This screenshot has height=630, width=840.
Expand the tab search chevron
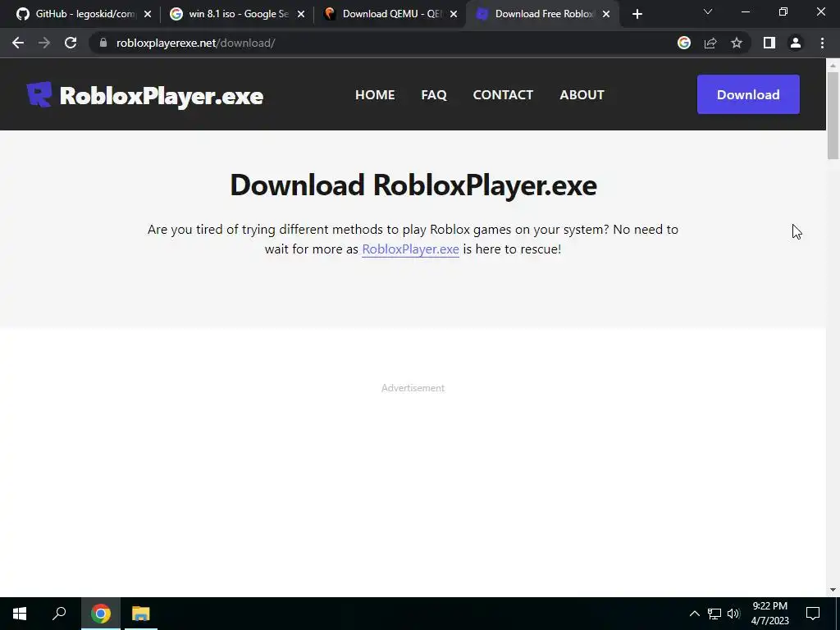coord(708,11)
